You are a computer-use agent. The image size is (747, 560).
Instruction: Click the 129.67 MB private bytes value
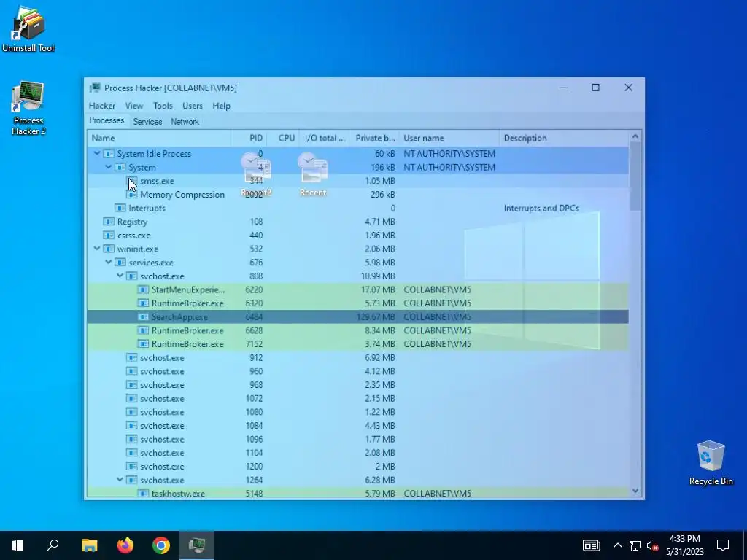click(x=376, y=316)
